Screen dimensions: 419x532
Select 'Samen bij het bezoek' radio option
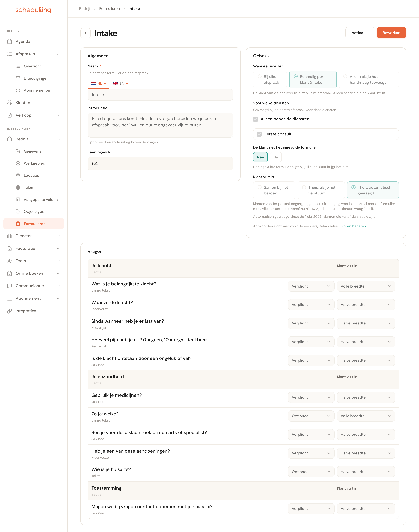pos(274,190)
